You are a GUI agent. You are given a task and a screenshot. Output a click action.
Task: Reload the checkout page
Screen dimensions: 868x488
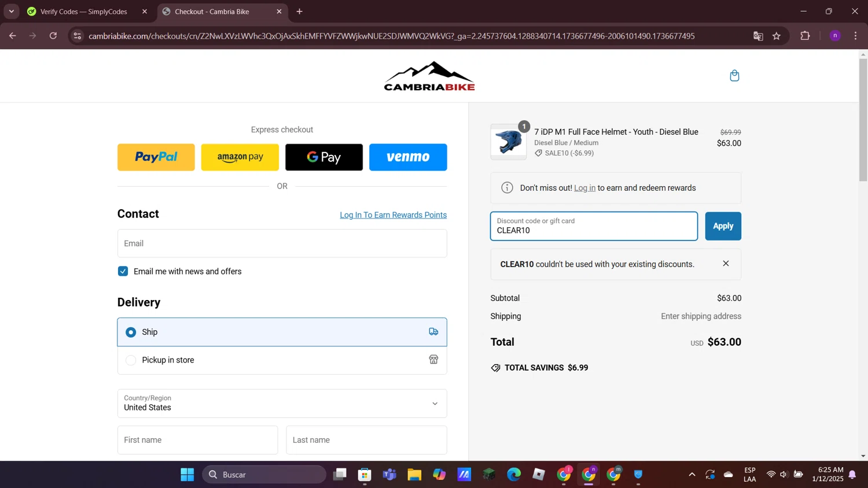point(53,36)
